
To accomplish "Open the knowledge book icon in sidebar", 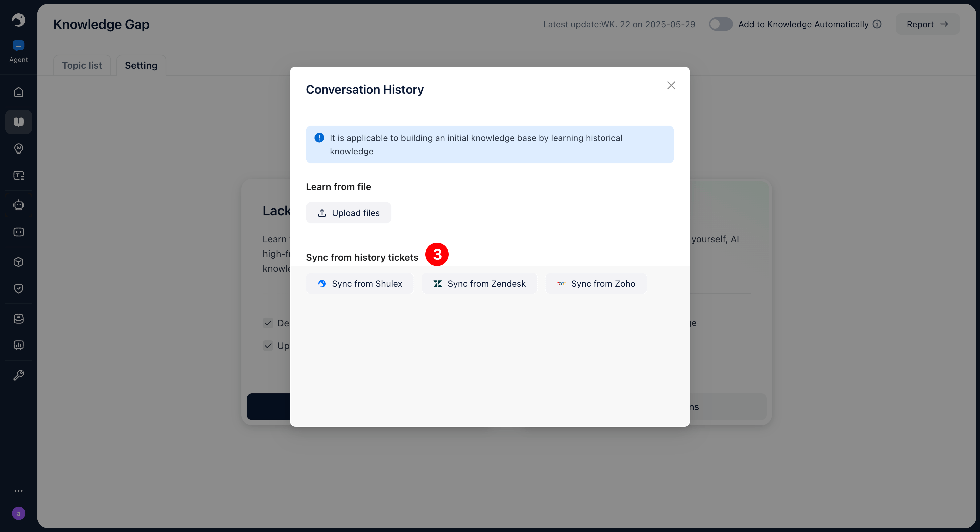I will [x=18, y=122].
